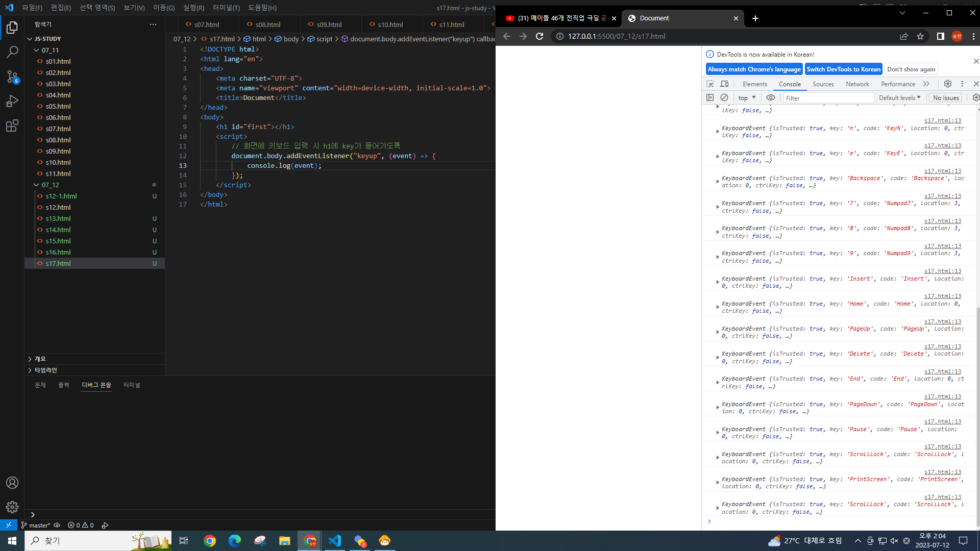The image size is (980, 551).
Task: Switch to s09.html editor tab
Action: (329, 24)
